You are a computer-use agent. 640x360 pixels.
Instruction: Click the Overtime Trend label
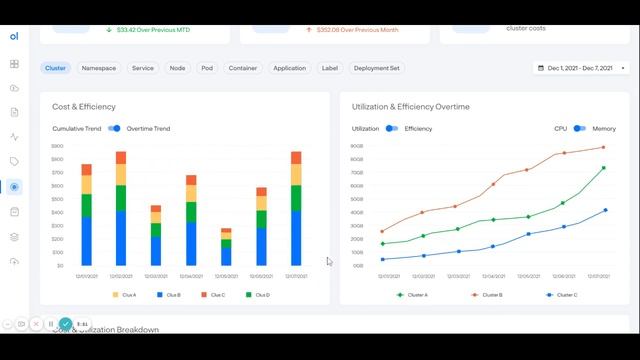coord(148,129)
